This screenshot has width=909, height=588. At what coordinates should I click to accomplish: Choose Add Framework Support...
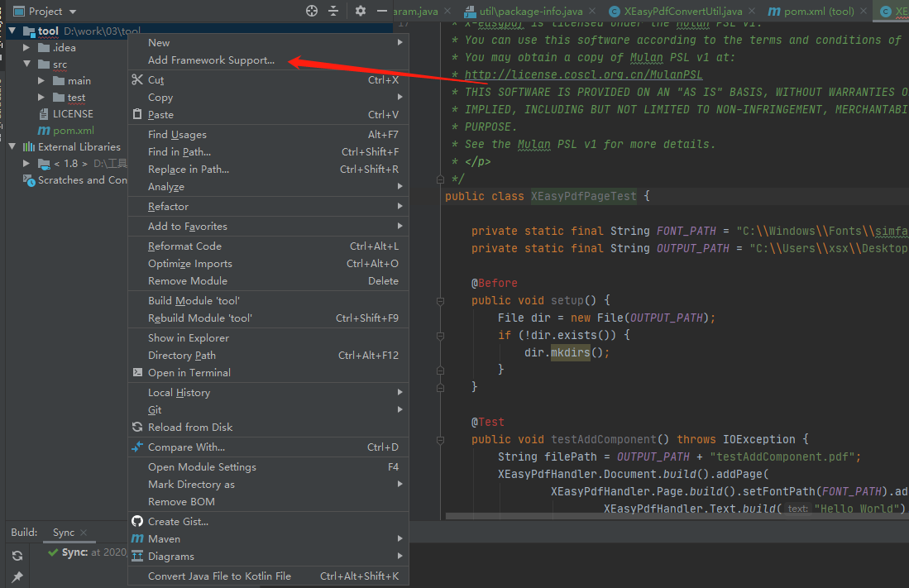point(268,60)
